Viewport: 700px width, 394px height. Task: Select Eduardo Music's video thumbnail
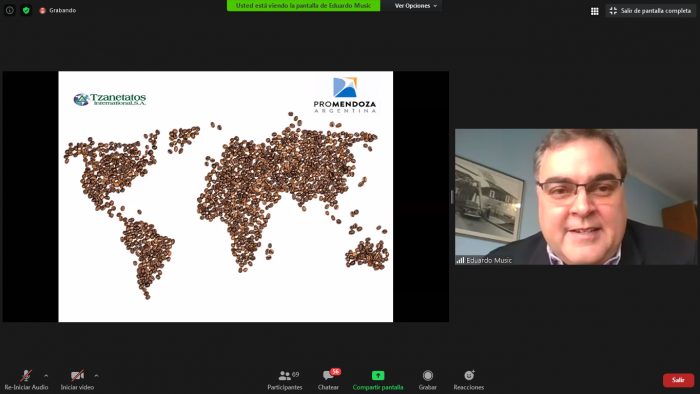(576, 197)
